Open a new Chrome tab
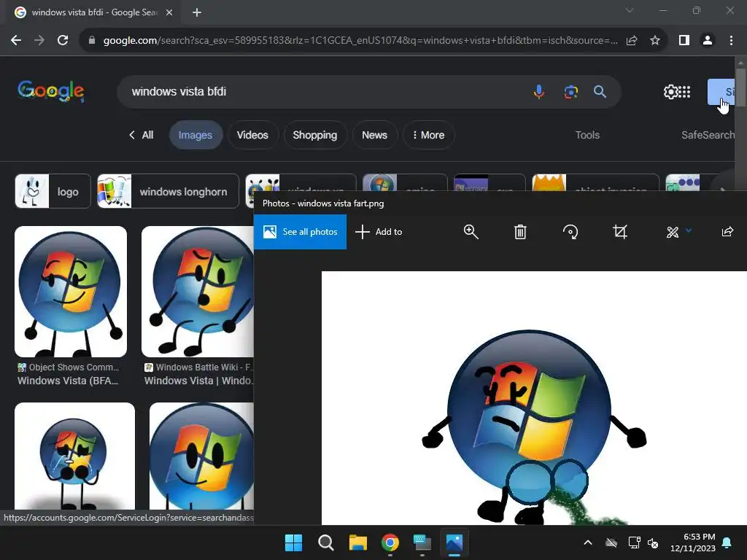 coord(197,12)
